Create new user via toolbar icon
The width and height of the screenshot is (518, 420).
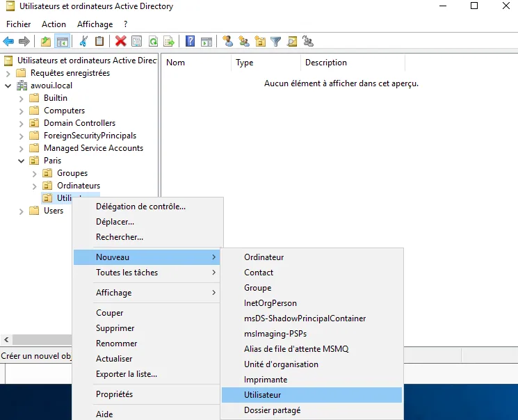[227, 41]
